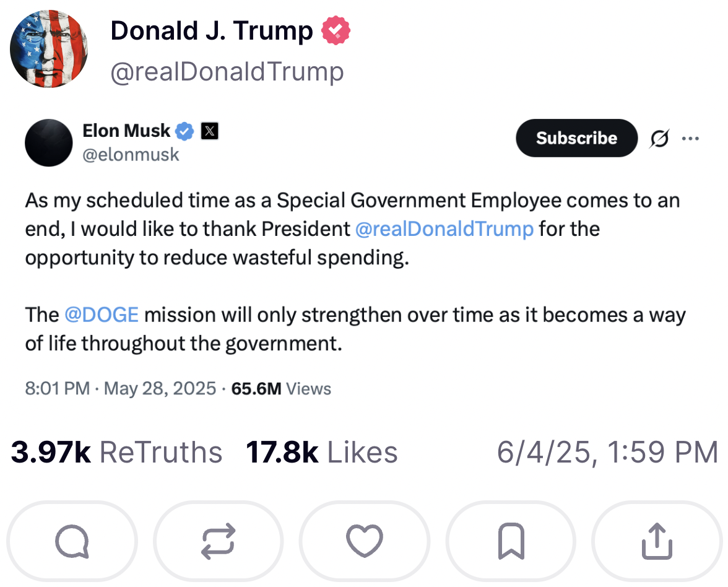Click the reply speech bubble icon

tap(72, 541)
